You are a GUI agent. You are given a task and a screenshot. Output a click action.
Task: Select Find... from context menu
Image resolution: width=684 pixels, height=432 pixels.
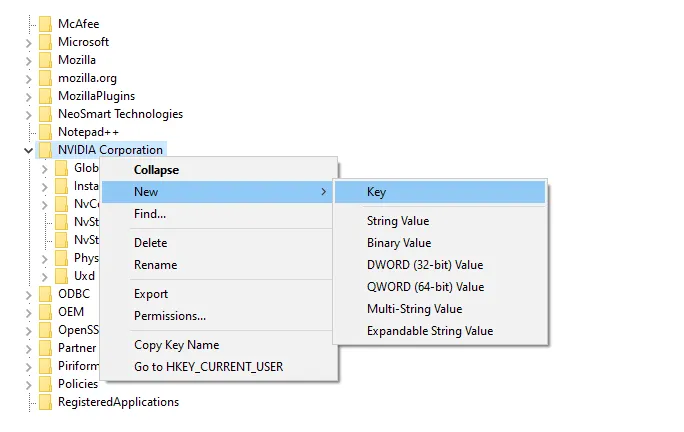tap(219, 214)
